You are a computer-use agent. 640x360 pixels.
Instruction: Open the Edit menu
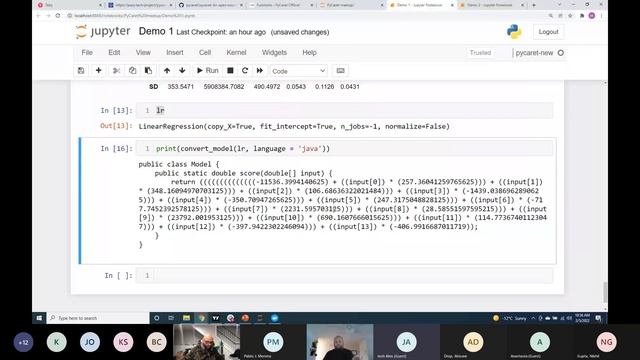click(x=114, y=53)
